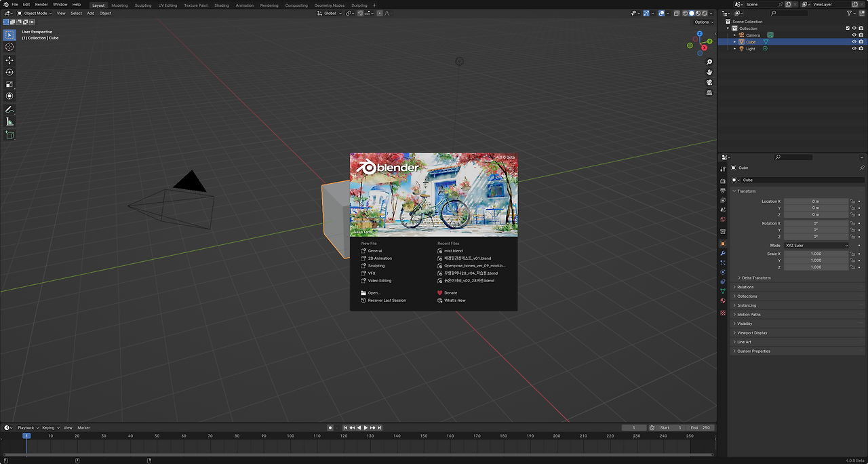This screenshot has width=868, height=464.
Task: Click the Location X value field
Action: click(x=816, y=201)
